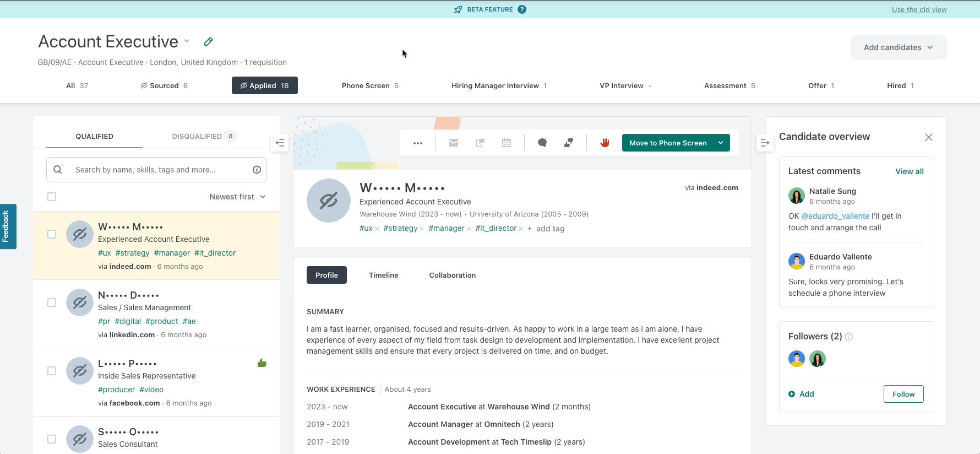Focus the candidate search field
Viewport: 980px width, 454px height.
[156, 170]
